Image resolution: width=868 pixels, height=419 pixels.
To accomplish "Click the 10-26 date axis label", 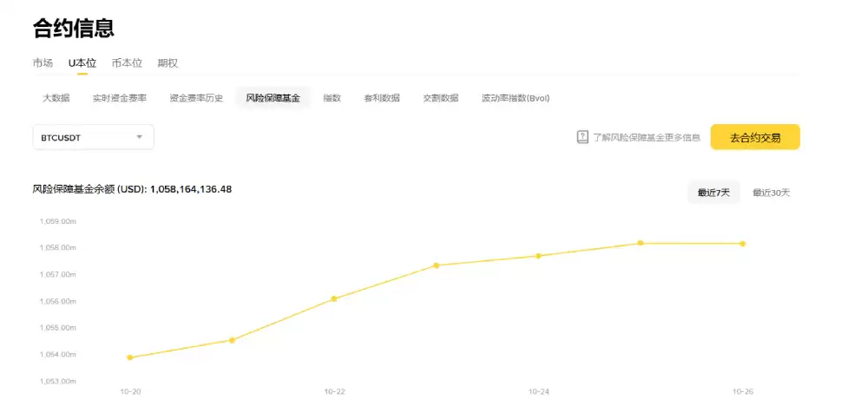I will tap(743, 391).
